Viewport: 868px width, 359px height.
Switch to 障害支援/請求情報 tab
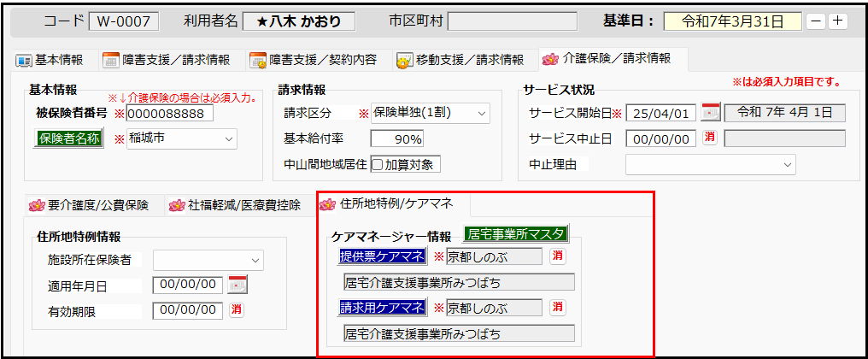pos(169,61)
